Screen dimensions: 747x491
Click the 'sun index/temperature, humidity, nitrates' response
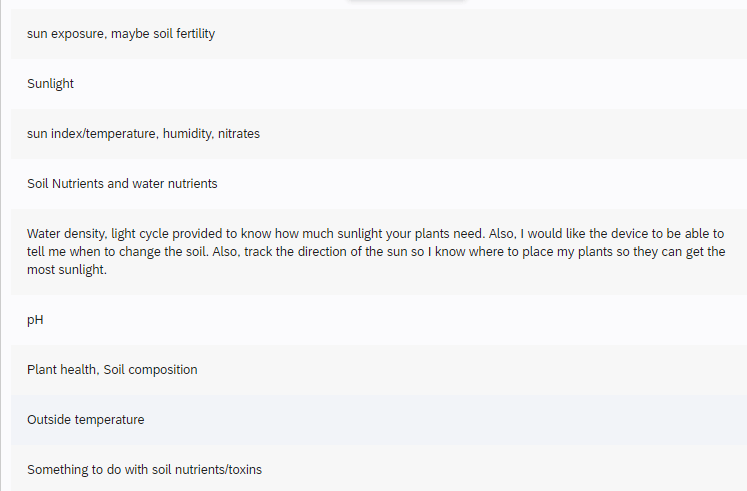143,134
